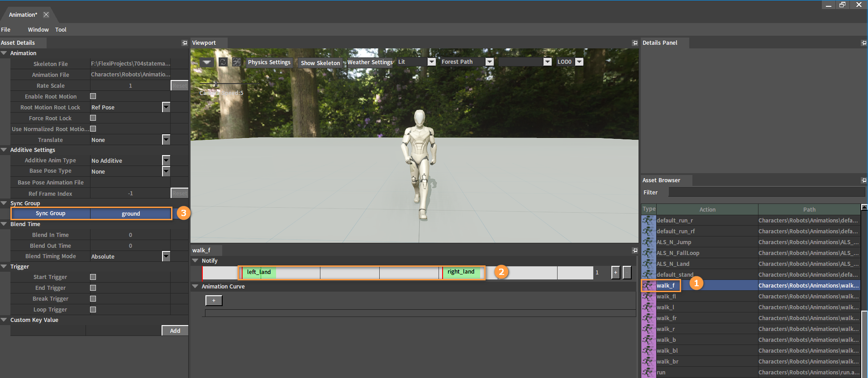
Task: Open the File menu
Action: point(6,30)
